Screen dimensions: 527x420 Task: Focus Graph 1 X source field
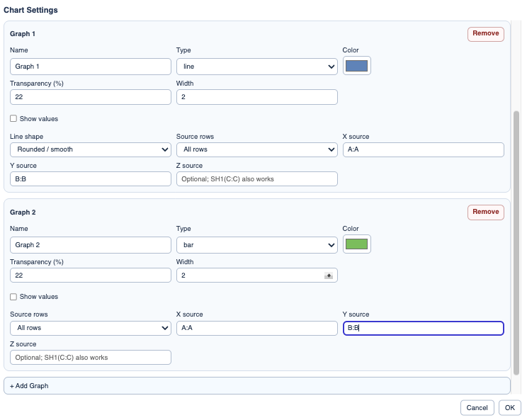[423, 149]
